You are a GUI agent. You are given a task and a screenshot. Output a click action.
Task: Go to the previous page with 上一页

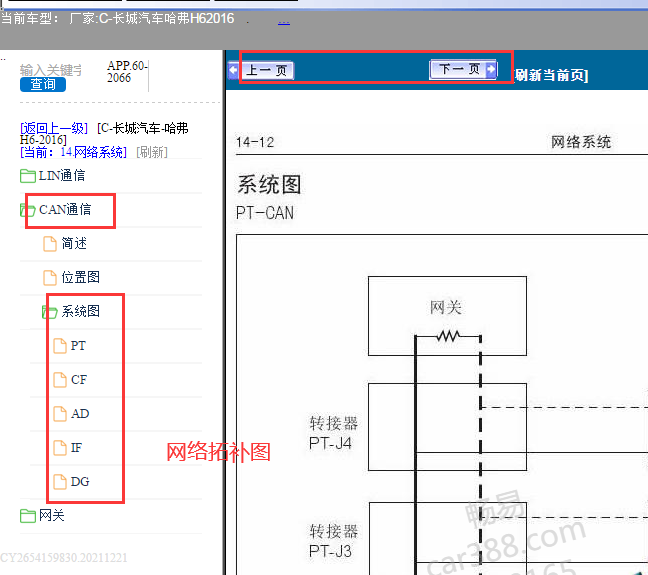tap(267, 70)
